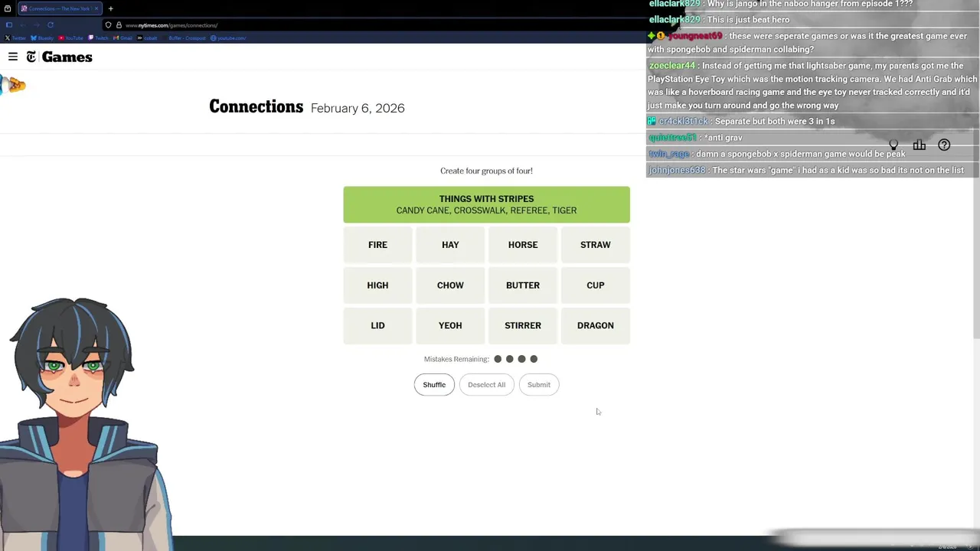Viewport: 980px width, 551px height.
Task: Click the Submit button
Action: (x=538, y=385)
